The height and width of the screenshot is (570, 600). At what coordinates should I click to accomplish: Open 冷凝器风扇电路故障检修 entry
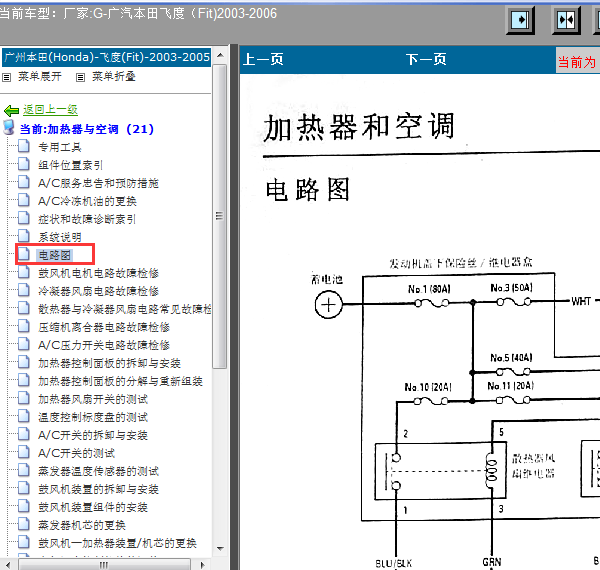[x=98, y=291]
